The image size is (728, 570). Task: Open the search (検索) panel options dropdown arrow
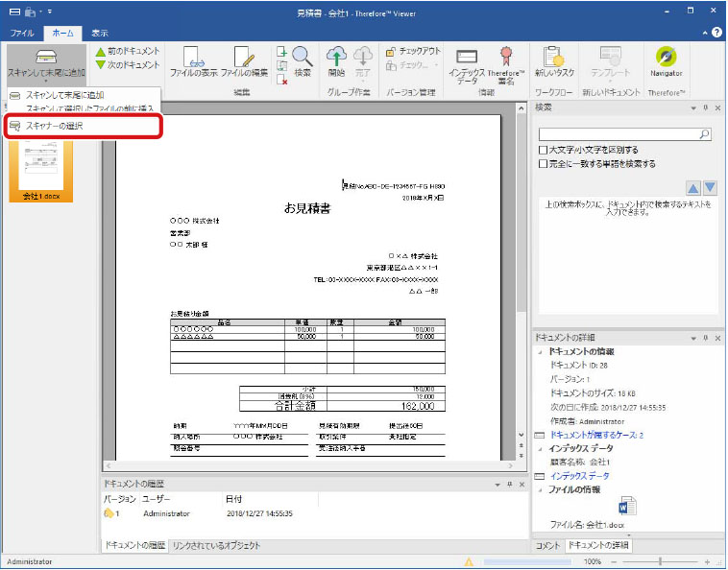(693, 107)
